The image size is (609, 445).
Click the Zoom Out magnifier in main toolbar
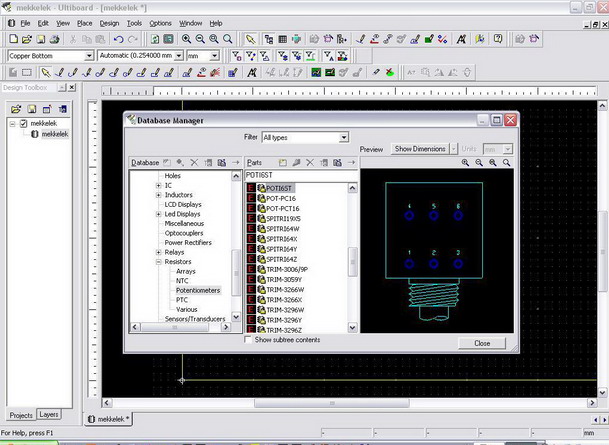tap(200, 39)
